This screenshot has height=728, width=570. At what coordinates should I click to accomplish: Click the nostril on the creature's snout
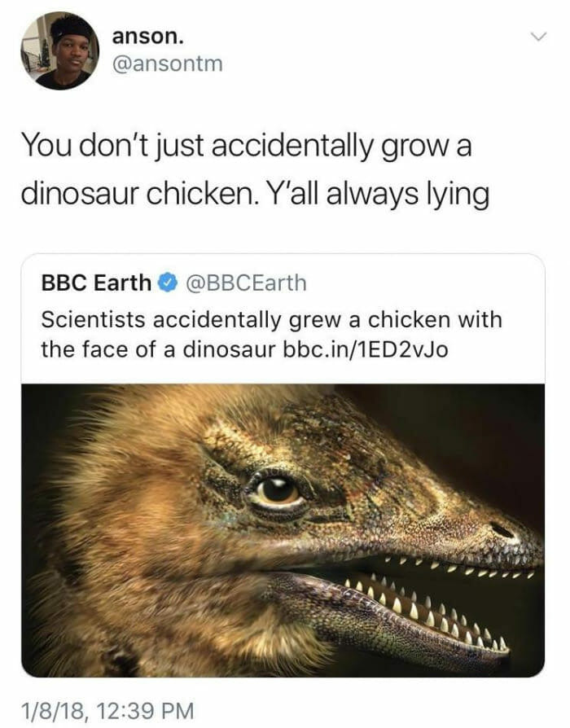[501, 530]
